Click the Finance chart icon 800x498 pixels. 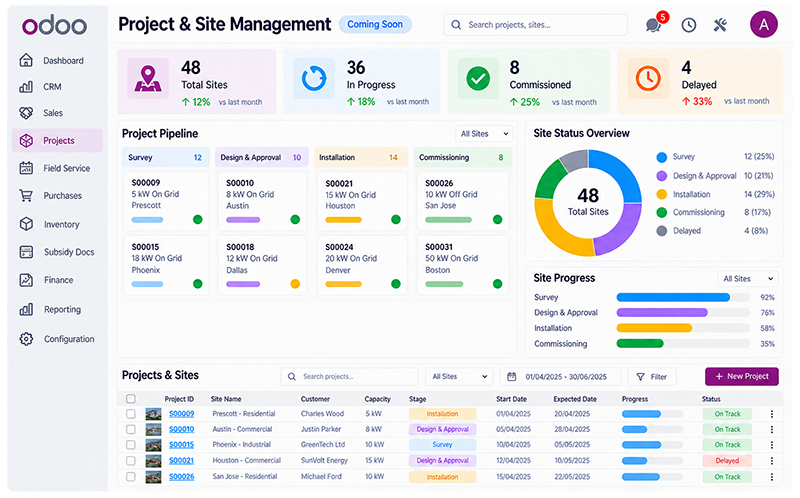(x=26, y=280)
